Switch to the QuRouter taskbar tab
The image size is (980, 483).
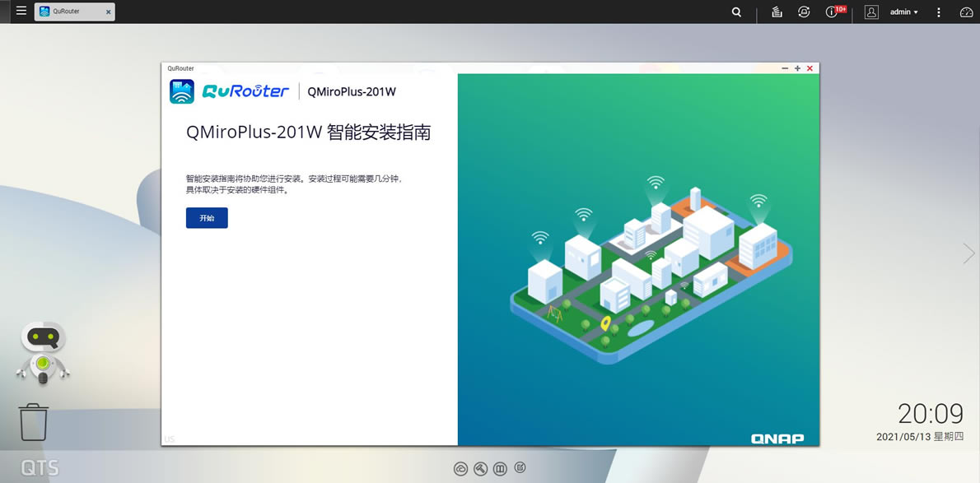click(74, 12)
